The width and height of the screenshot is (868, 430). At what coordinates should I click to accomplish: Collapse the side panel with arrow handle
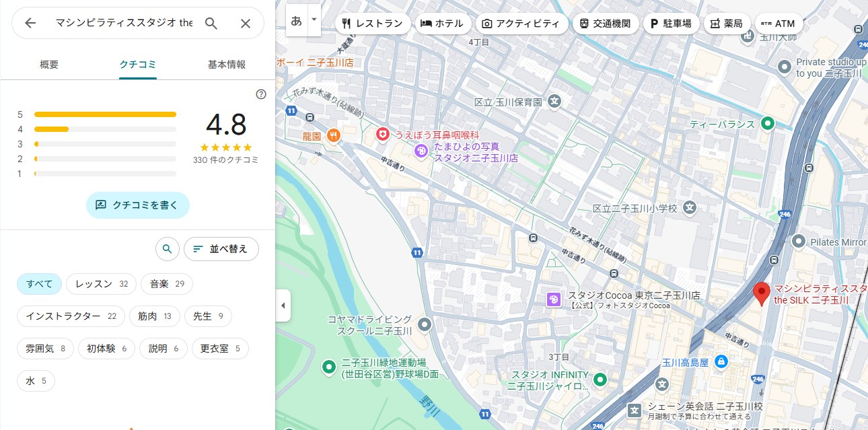(283, 306)
